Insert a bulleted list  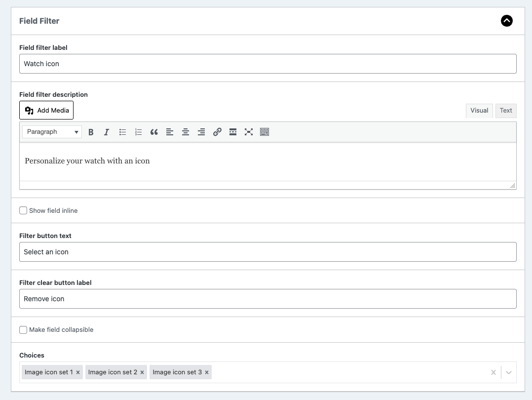coord(122,132)
